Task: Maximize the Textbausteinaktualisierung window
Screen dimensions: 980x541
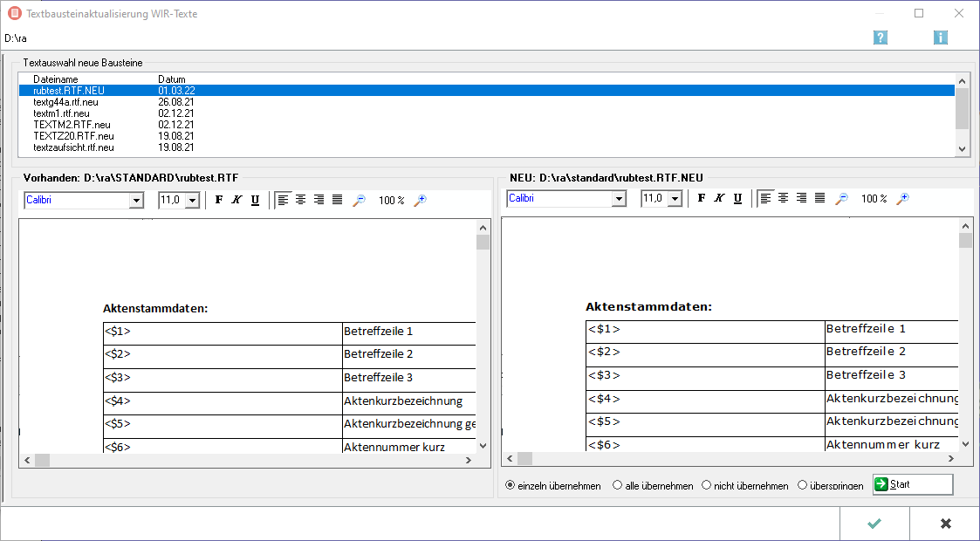Action: click(919, 13)
